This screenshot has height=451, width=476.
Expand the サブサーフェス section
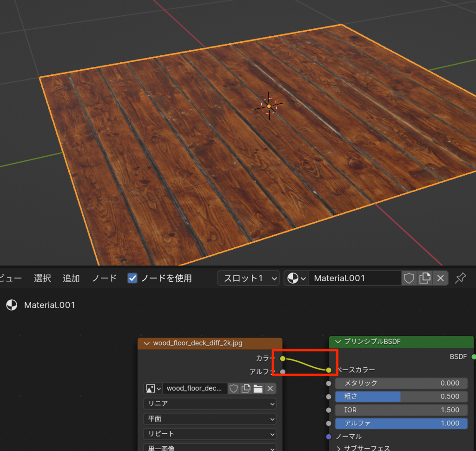(x=339, y=448)
